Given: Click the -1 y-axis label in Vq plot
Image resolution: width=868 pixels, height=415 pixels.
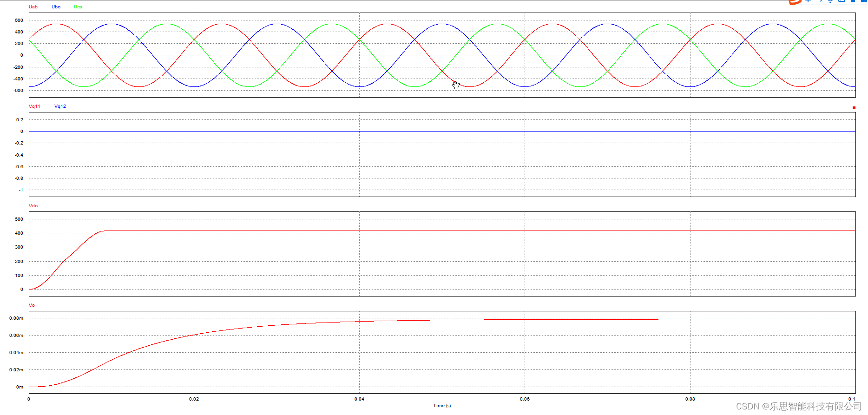Looking at the screenshot, I should click(x=20, y=190).
